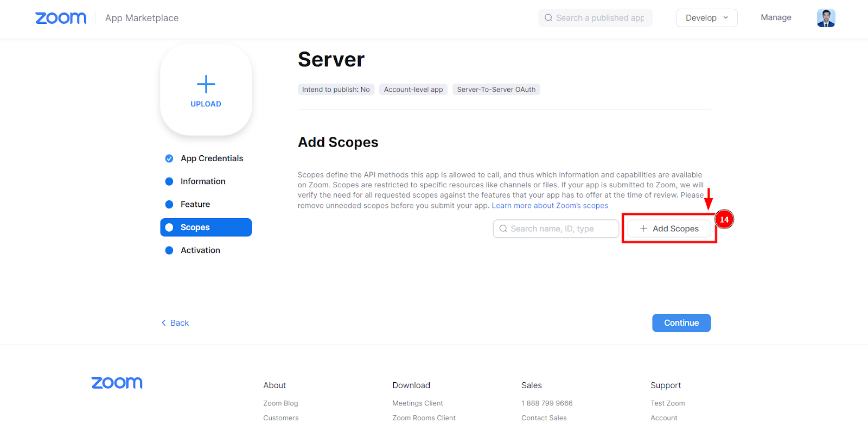Click the blue Continue button
The width and height of the screenshot is (868, 424).
point(681,322)
